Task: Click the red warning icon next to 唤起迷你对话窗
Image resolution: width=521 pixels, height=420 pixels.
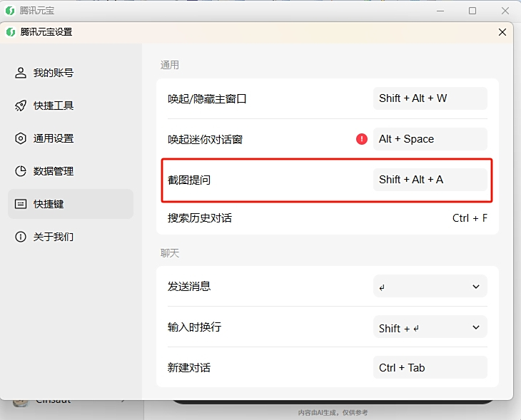Action: (x=362, y=139)
